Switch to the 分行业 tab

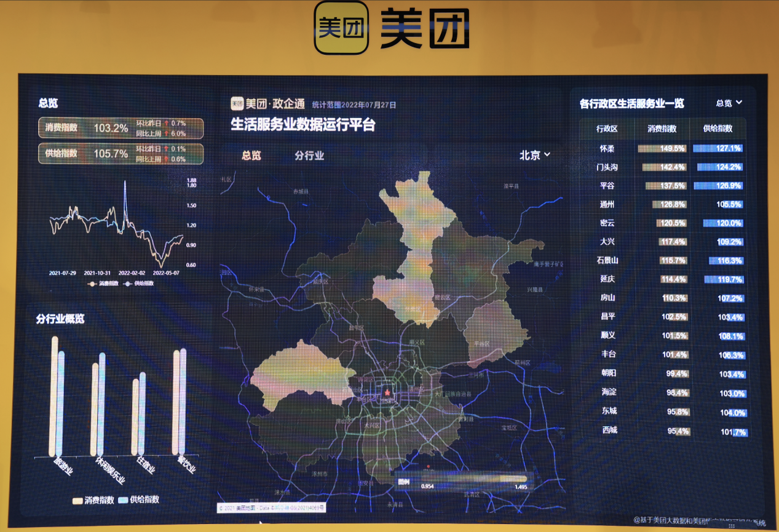(309, 156)
